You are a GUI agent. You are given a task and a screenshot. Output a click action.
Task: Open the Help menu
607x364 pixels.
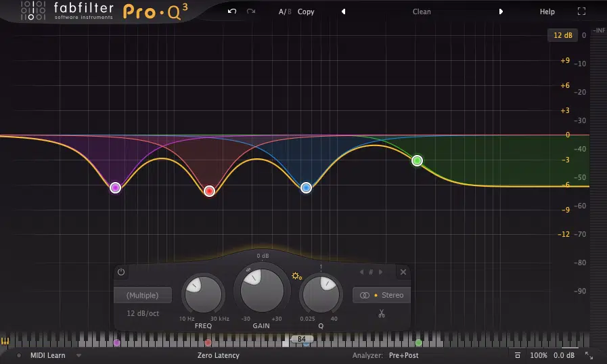[547, 12]
